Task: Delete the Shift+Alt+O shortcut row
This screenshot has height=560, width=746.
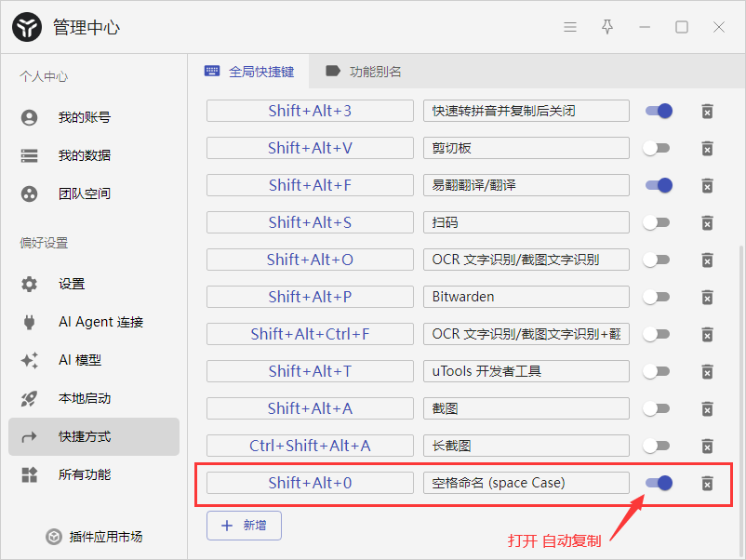Action: click(x=708, y=260)
